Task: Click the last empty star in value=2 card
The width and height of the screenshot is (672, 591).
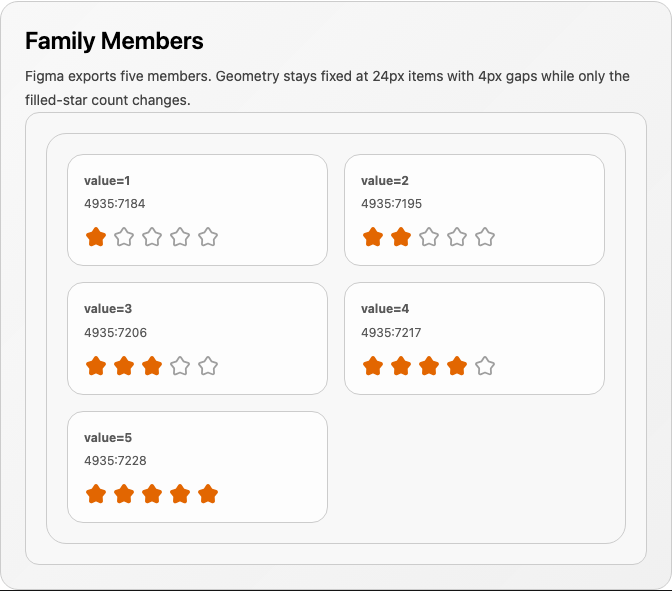Action: coord(485,237)
